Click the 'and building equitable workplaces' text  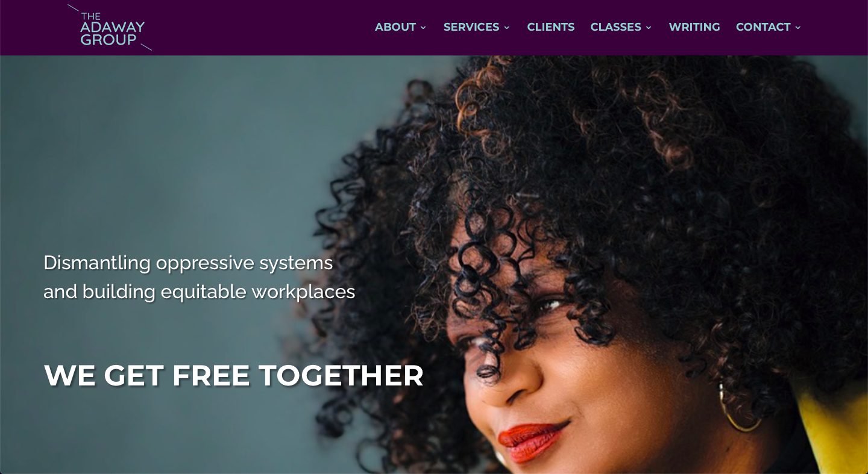point(200,292)
